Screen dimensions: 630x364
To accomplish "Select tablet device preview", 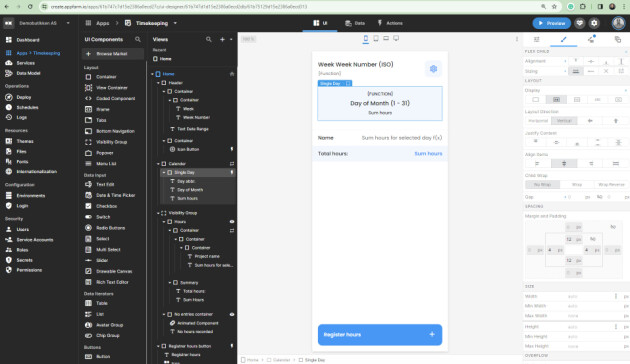I will point(376,39).
